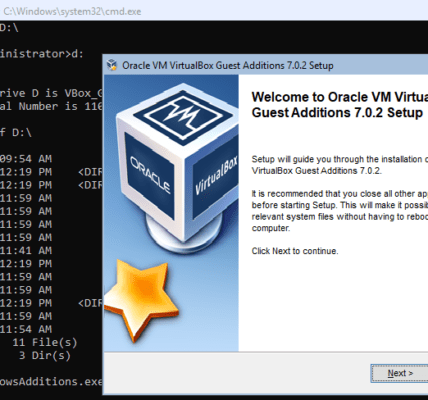The image size is (428, 400).
Task: Click the Next > button in Setup
Action: click(400, 373)
